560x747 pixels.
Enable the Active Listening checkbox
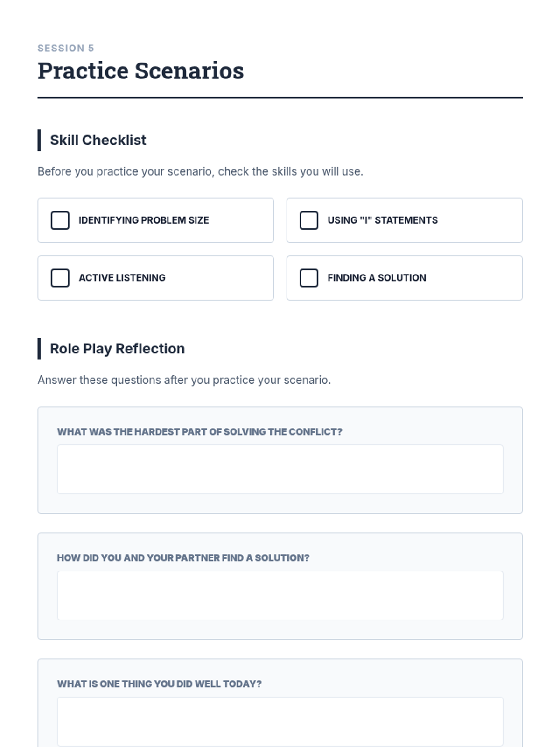pos(60,278)
